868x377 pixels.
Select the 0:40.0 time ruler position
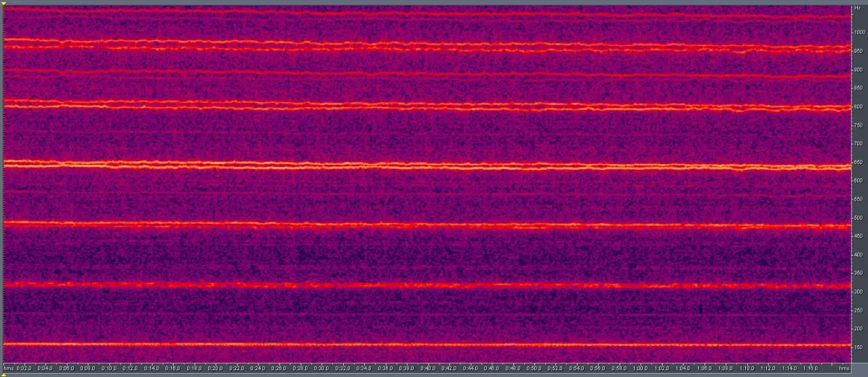(428, 368)
